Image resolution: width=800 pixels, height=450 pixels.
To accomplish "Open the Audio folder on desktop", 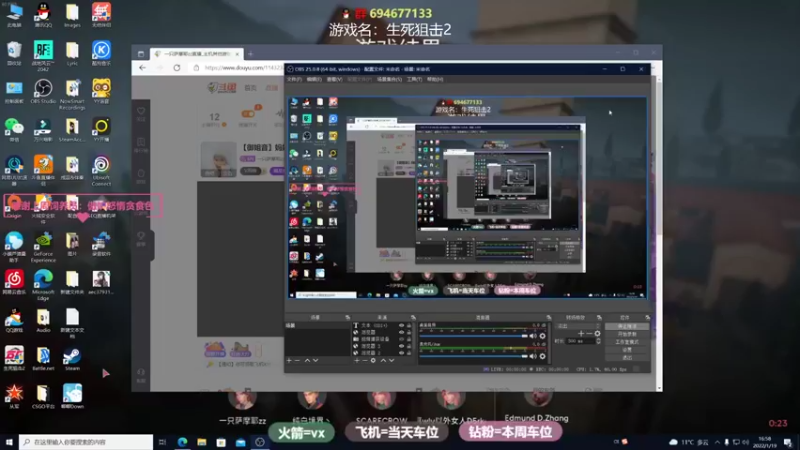I will tap(43, 320).
